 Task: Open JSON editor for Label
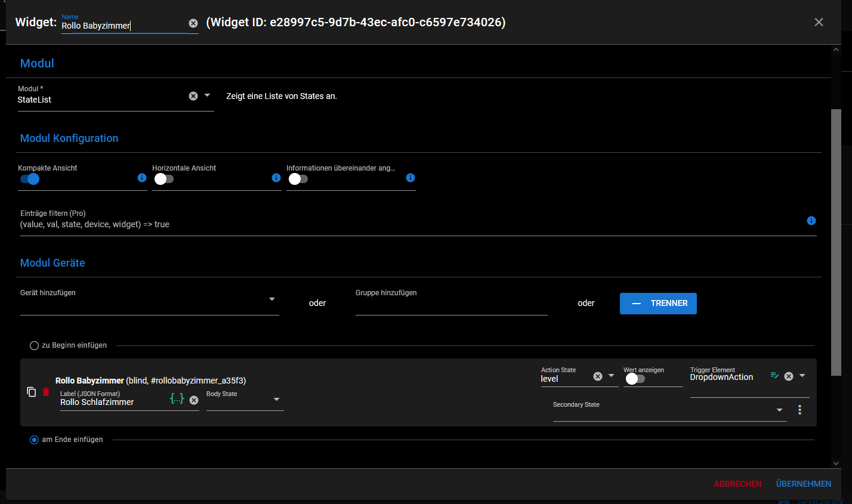point(177,398)
